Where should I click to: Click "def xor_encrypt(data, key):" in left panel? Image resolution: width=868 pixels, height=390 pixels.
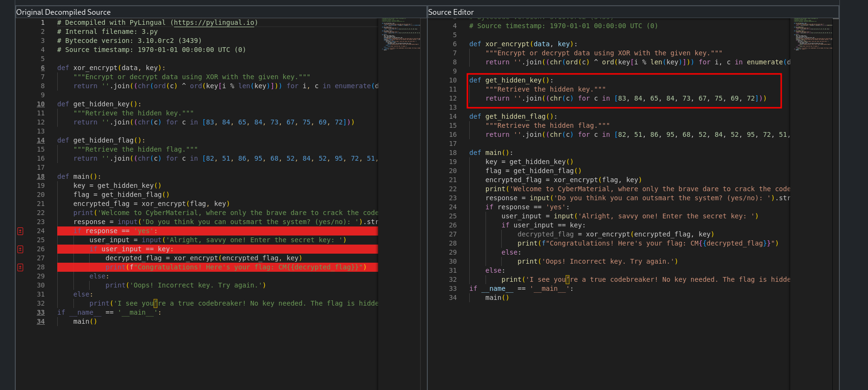[x=111, y=68]
